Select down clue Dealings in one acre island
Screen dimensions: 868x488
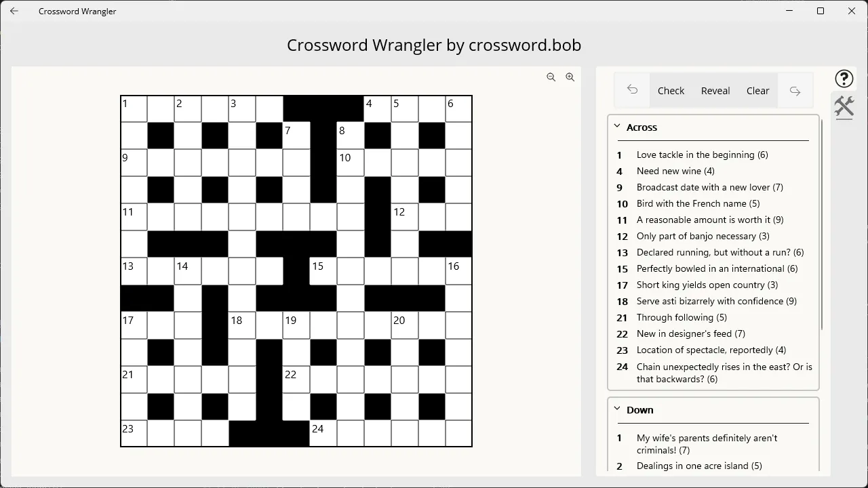[x=713, y=466]
